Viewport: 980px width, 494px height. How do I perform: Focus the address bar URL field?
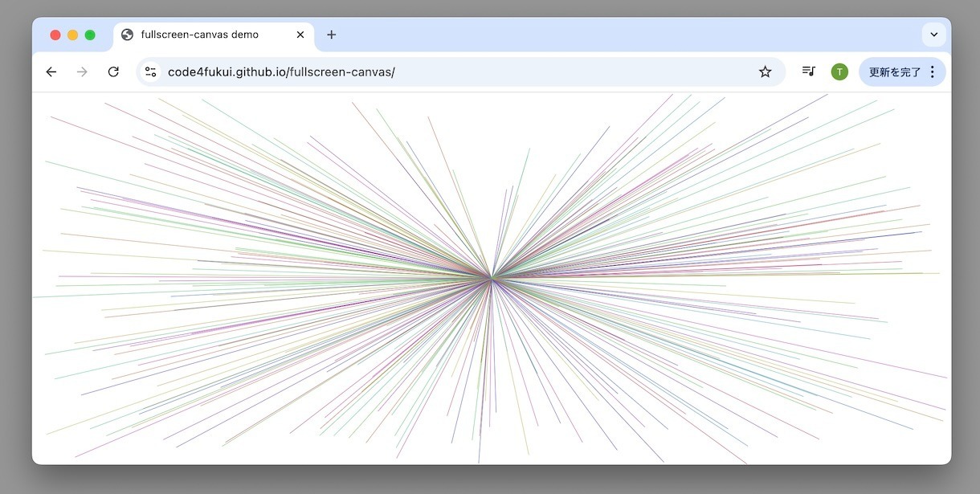[x=450, y=72]
